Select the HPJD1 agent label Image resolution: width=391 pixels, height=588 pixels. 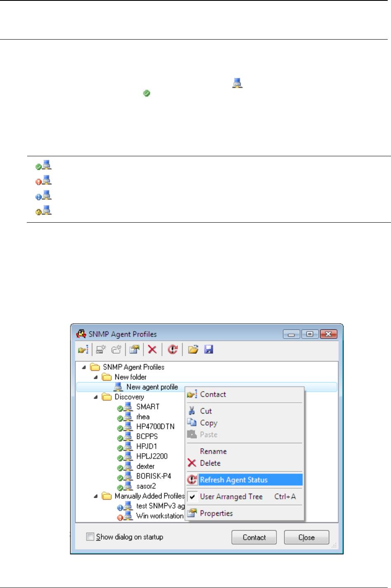(147, 446)
